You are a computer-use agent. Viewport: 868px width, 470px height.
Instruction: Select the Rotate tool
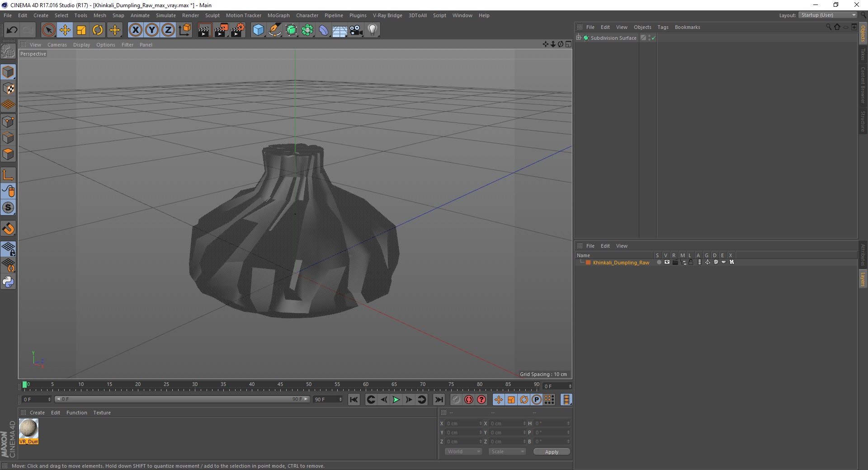[x=98, y=30]
